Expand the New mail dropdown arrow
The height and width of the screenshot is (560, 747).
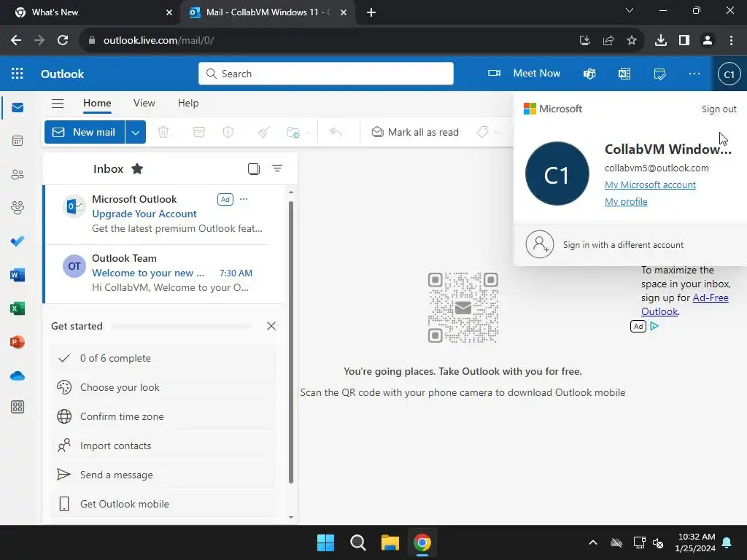tap(135, 133)
